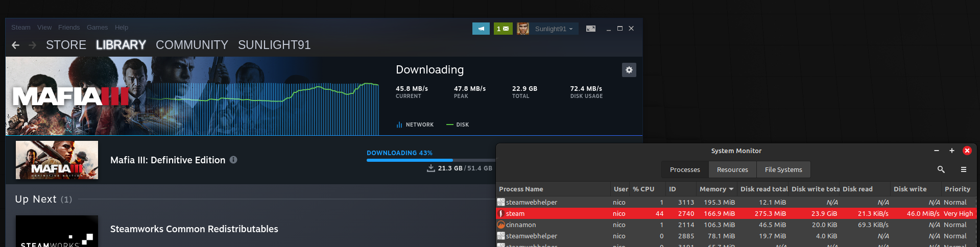Open Steamworks Common Redistributables entry
The width and height of the screenshot is (980, 247).
click(x=194, y=229)
